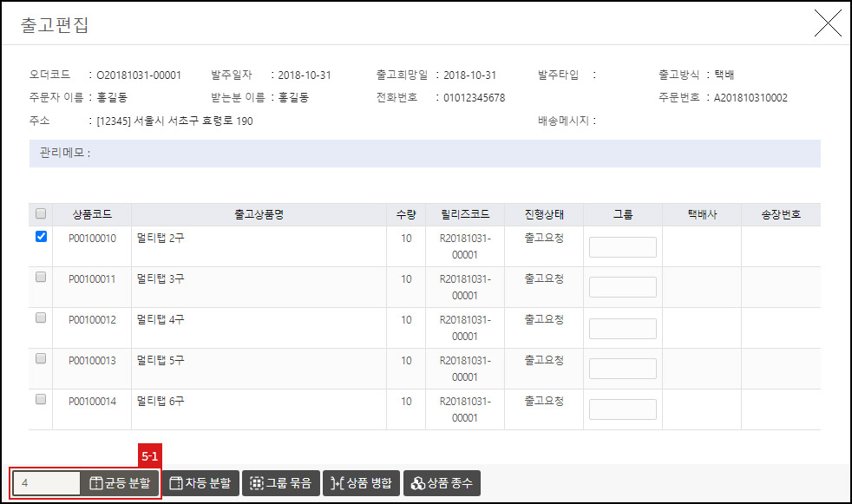The width and height of the screenshot is (852, 504).
Task: Click the 수량 column header
Action: 405,213
